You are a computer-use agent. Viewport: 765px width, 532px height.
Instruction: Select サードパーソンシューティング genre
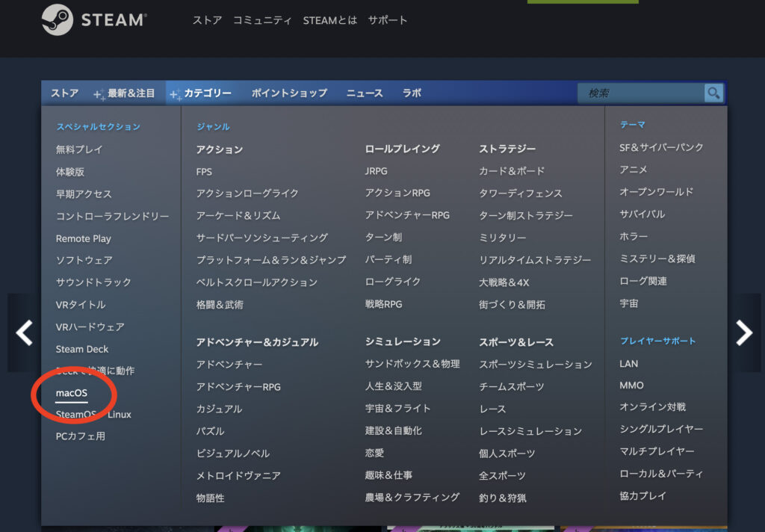(262, 238)
